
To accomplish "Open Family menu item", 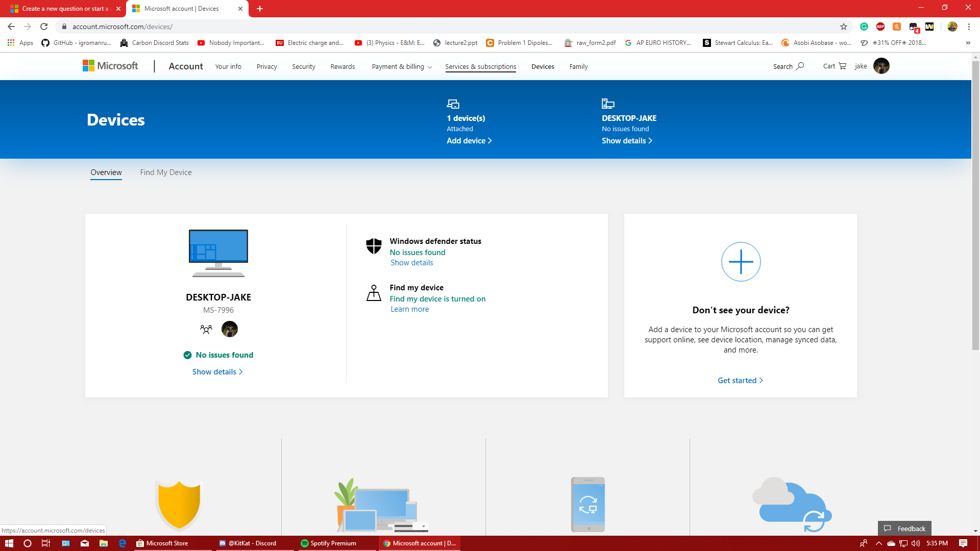I will pyautogui.click(x=579, y=67).
